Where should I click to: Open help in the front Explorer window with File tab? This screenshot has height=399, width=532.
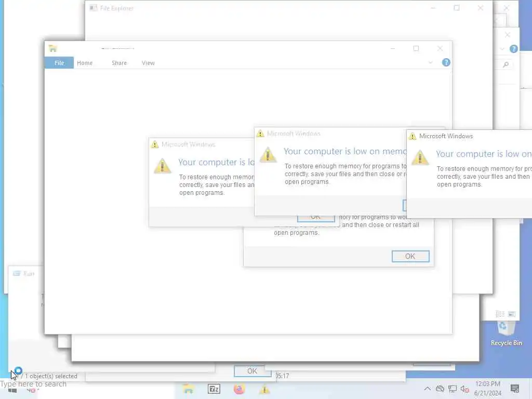[x=446, y=62]
